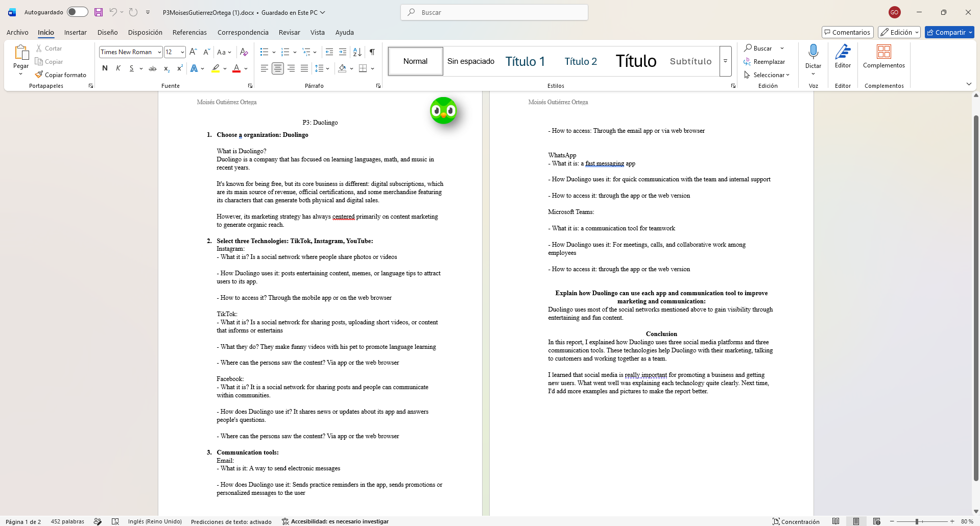
Task: Switch to the Referencias tab
Action: click(189, 32)
